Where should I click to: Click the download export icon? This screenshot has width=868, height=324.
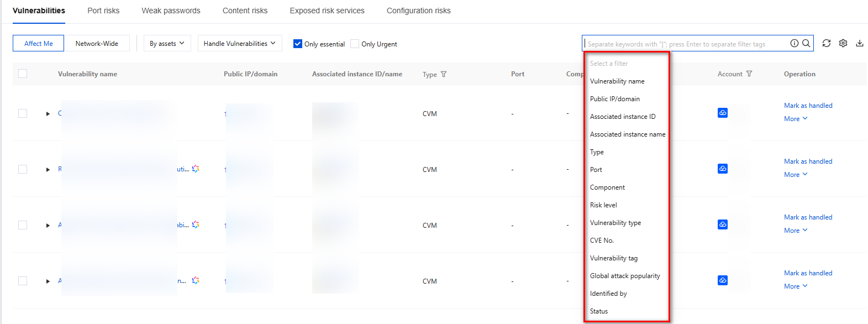tap(860, 43)
